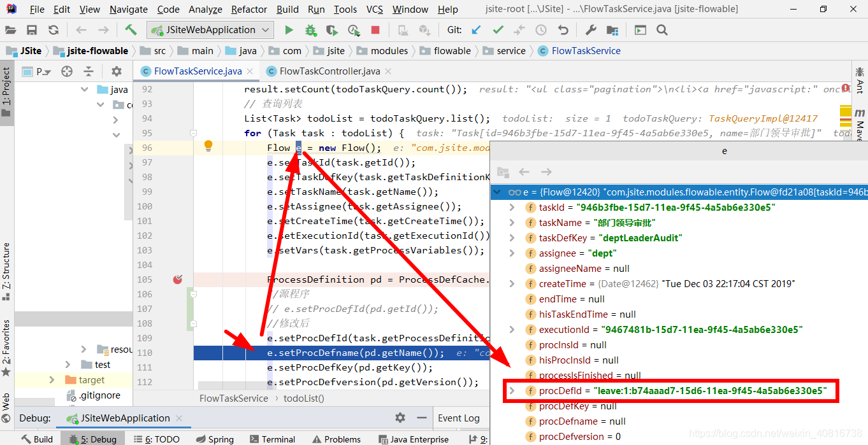Open Project Structure icon
The image size is (868, 445).
click(612, 30)
